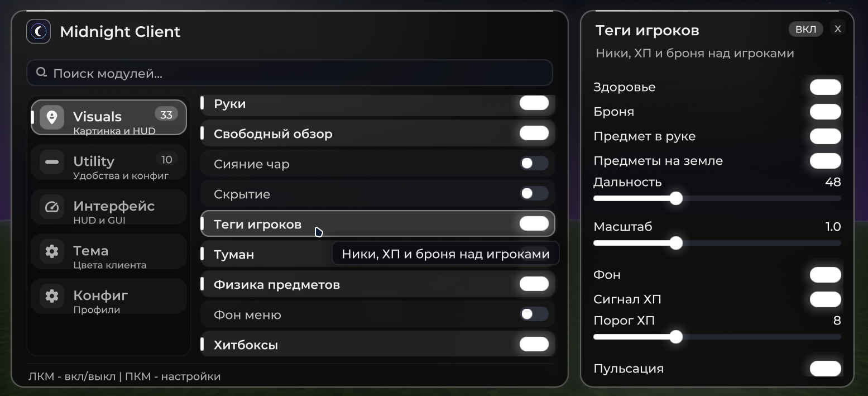The height and width of the screenshot is (396, 868).
Task: Click the ВКЛ button in settings panel
Action: coord(805,29)
